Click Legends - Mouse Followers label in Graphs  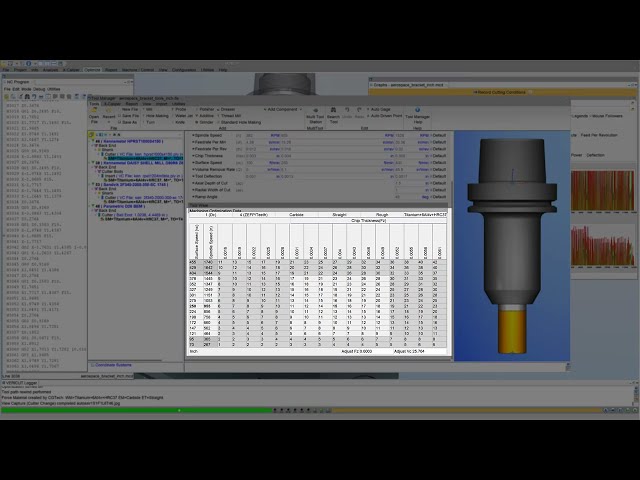[597, 116]
